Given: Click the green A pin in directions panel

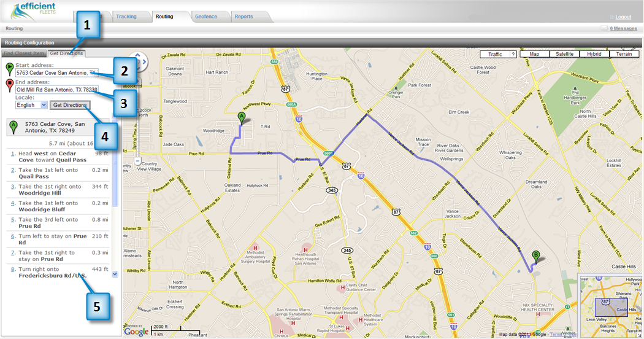Looking at the screenshot, I should (x=13, y=128).
